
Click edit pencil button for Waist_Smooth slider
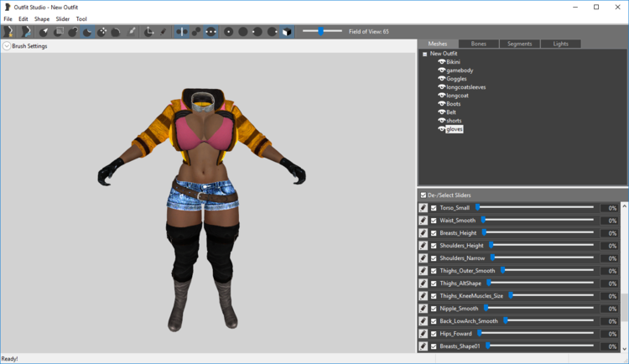(424, 221)
